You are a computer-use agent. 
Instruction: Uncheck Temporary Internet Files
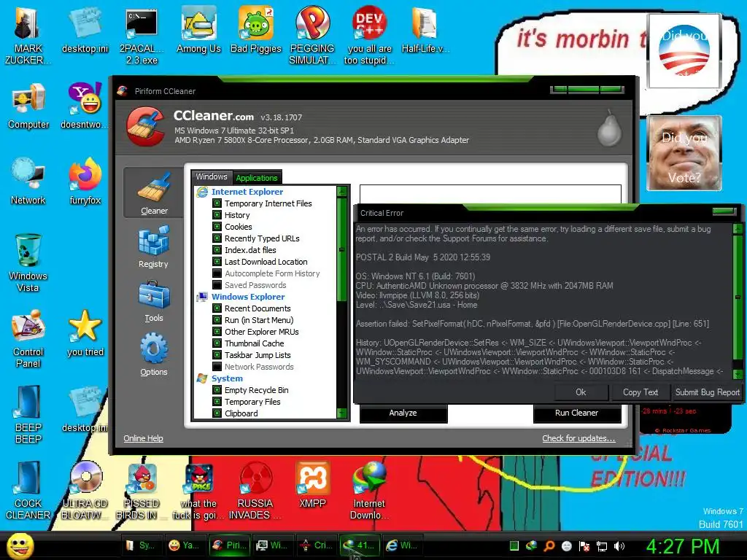[x=217, y=203]
